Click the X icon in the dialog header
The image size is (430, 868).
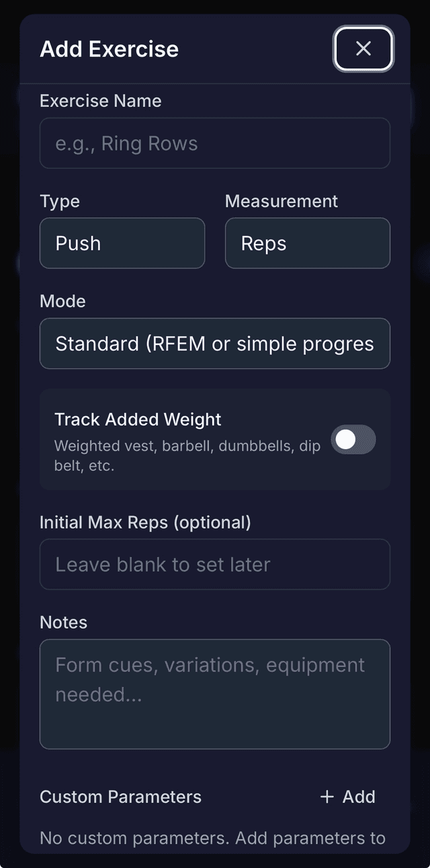363,48
